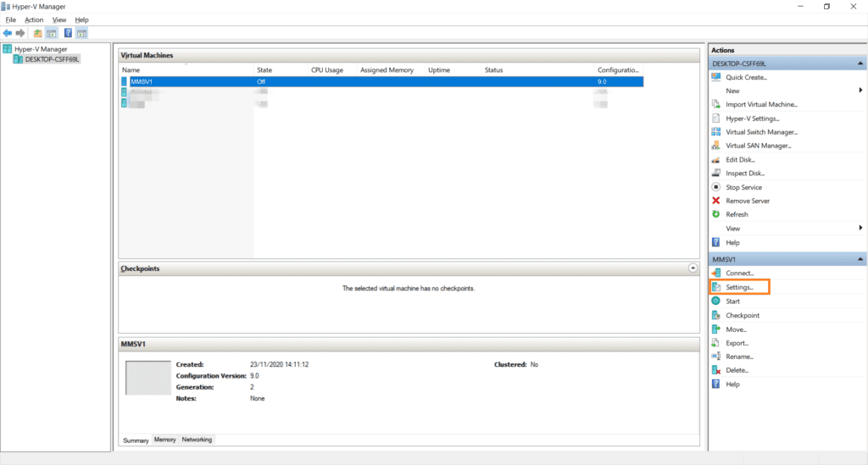Screen dimensions: 868x465
Task: Open the Action menu
Action: (34, 20)
